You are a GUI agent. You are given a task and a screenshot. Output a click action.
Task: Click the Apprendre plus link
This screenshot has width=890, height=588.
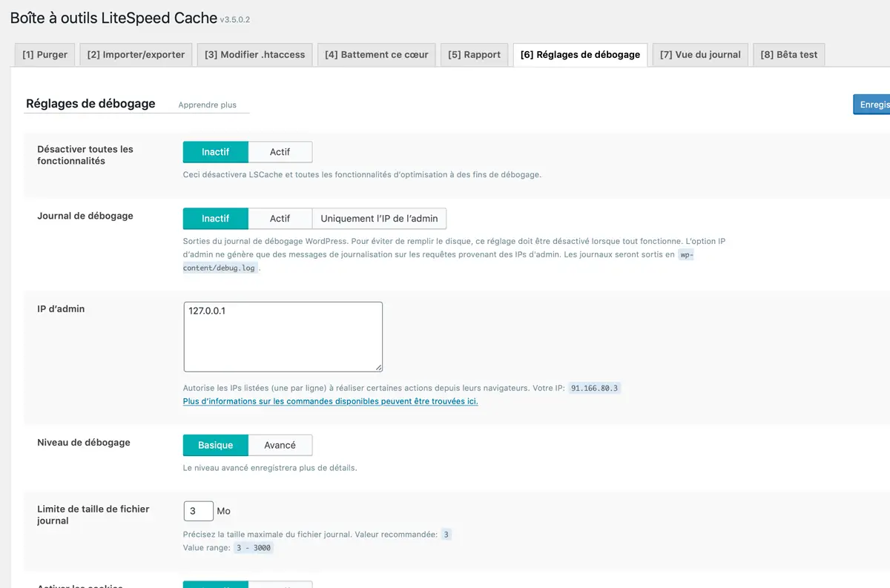tap(208, 105)
